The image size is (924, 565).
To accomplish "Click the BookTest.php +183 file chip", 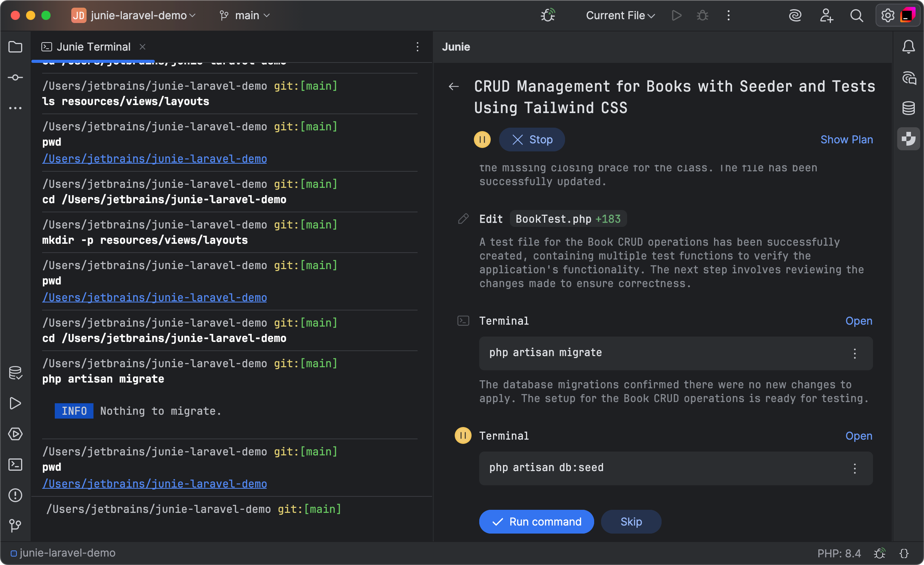I will click(568, 219).
